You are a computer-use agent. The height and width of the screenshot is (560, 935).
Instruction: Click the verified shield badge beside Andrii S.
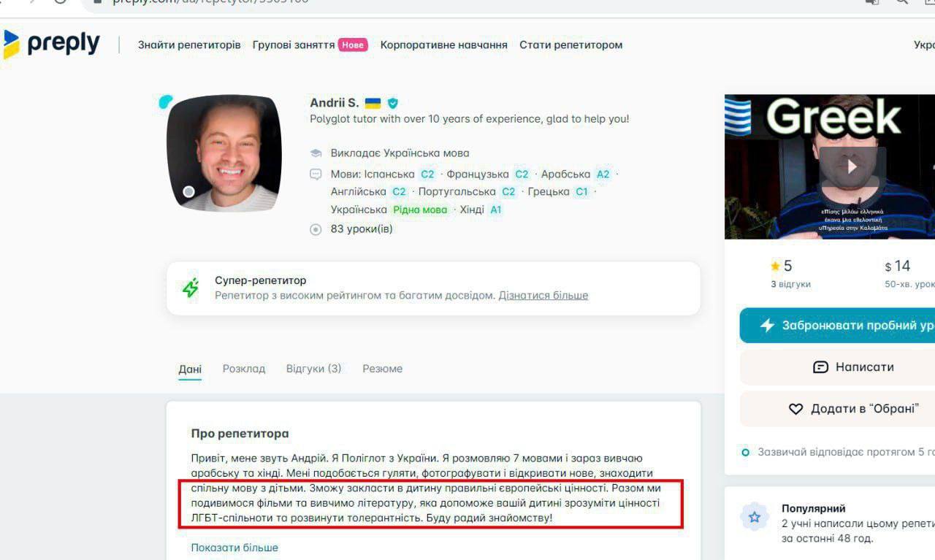(x=393, y=104)
